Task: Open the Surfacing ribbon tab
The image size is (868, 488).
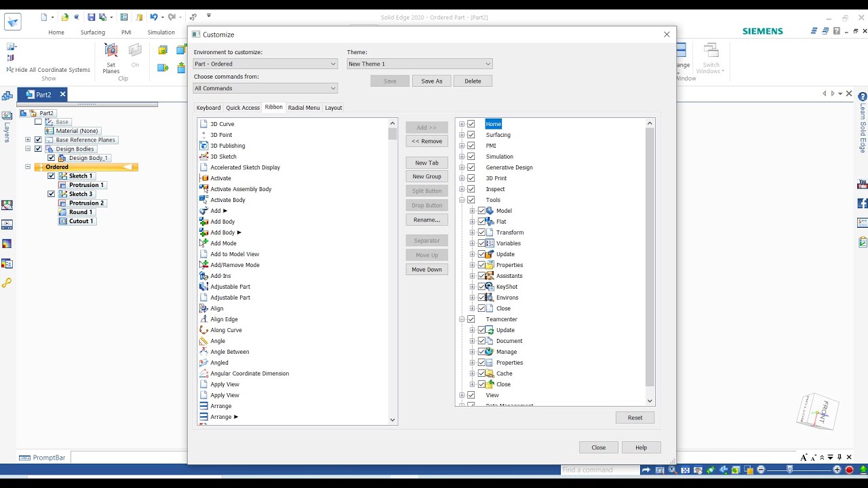Action: 93,32
